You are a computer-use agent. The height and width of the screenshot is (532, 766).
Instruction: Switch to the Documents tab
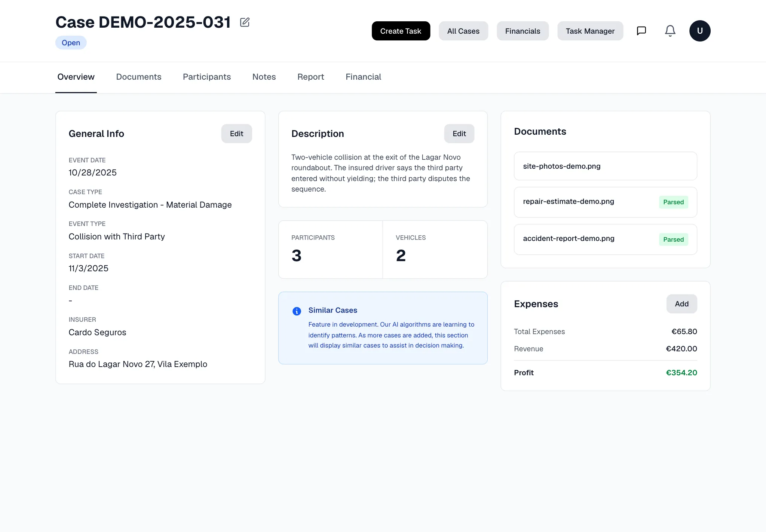coord(139,77)
